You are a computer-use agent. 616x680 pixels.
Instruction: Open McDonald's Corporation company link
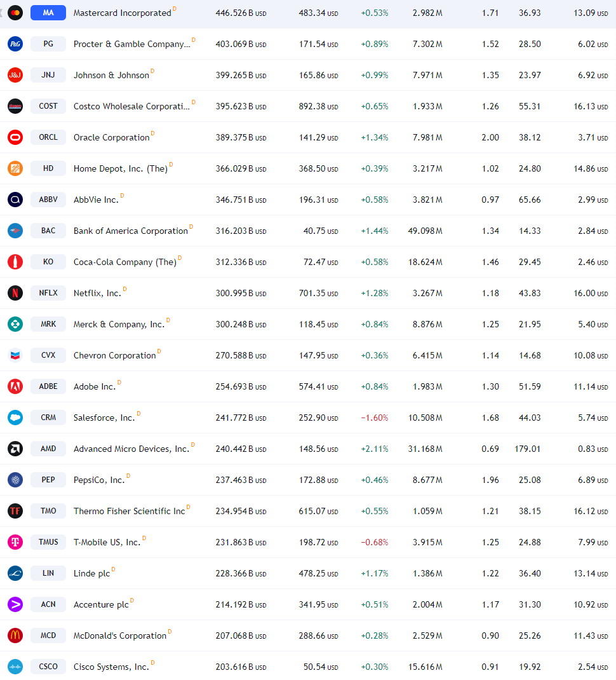pyautogui.click(x=120, y=636)
